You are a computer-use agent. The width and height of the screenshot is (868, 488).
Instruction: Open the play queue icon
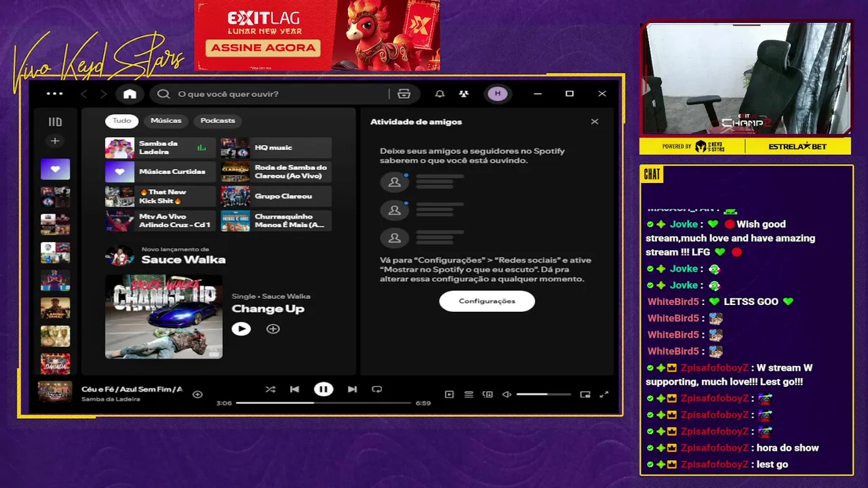click(x=469, y=394)
